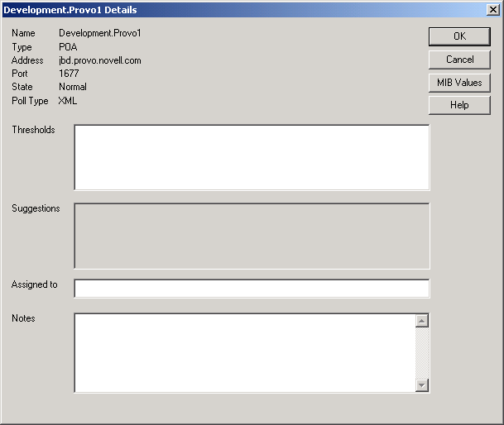
Task: Click the Assigned to label
Action: (x=35, y=284)
